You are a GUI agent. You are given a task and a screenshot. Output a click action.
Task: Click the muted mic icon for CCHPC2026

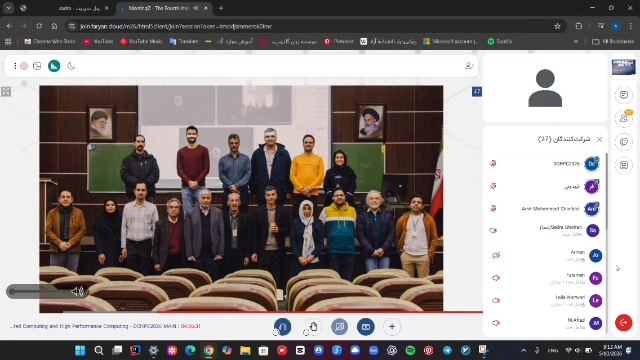click(493, 163)
